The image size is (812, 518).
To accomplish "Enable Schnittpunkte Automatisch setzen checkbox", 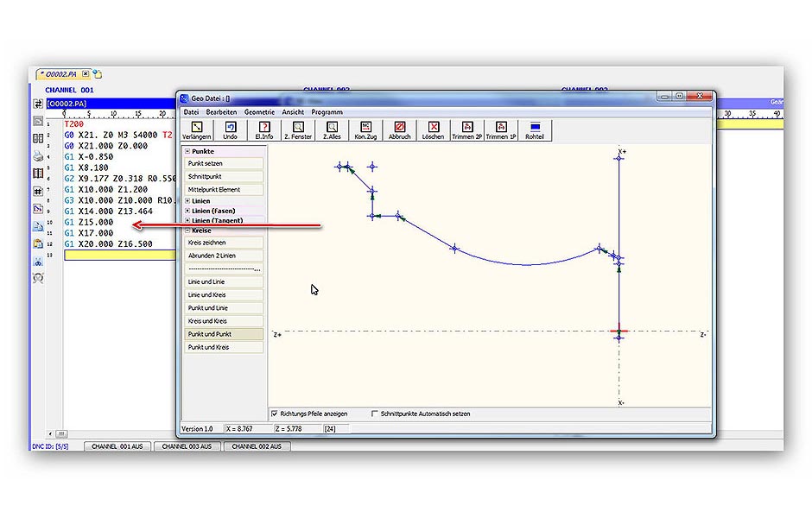I will point(374,414).
